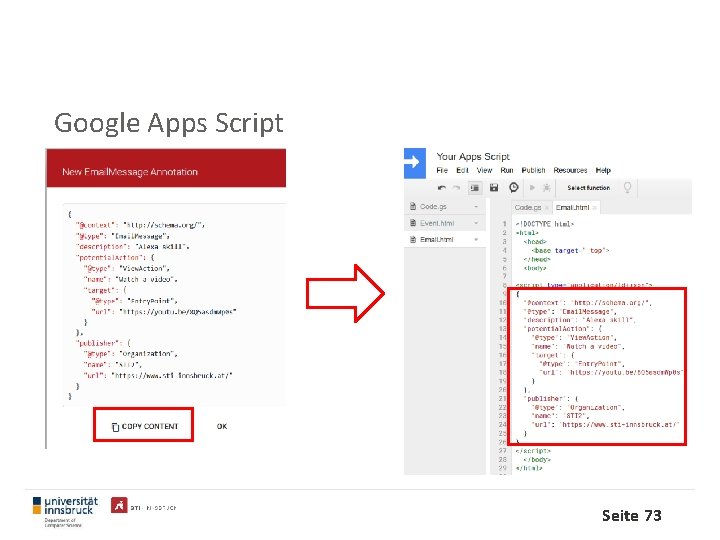Click the "name": "STI2" line in editor
Image resolution: width=720 pixels, height=540 pixels.
pos(560,416)
